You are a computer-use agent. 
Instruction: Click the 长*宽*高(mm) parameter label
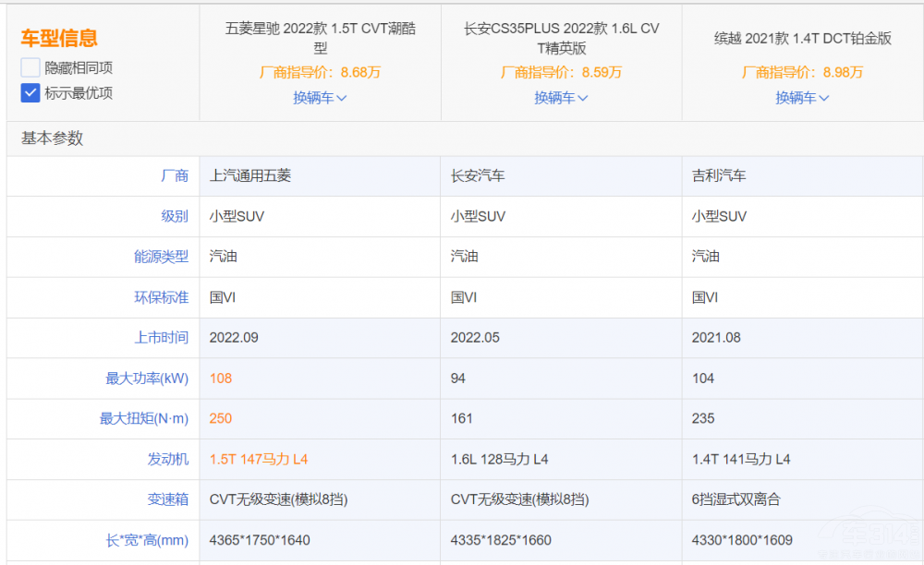(147, 540)
